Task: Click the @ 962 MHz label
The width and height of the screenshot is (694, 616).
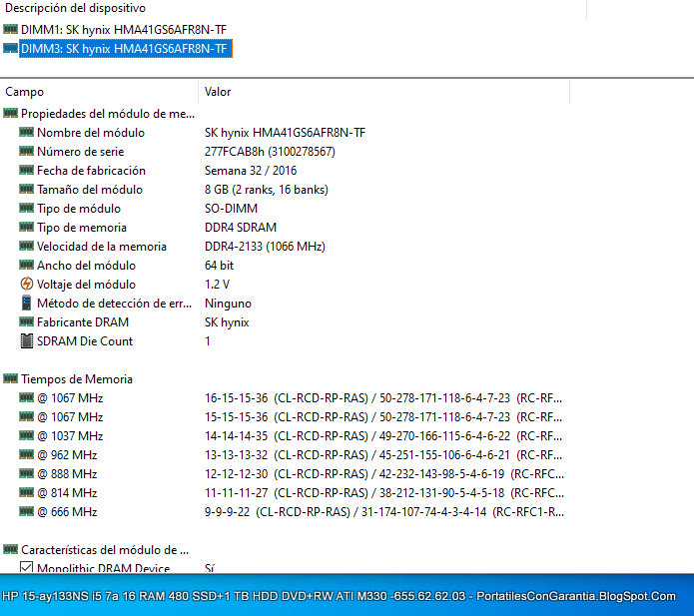Action: pos(67,455)
